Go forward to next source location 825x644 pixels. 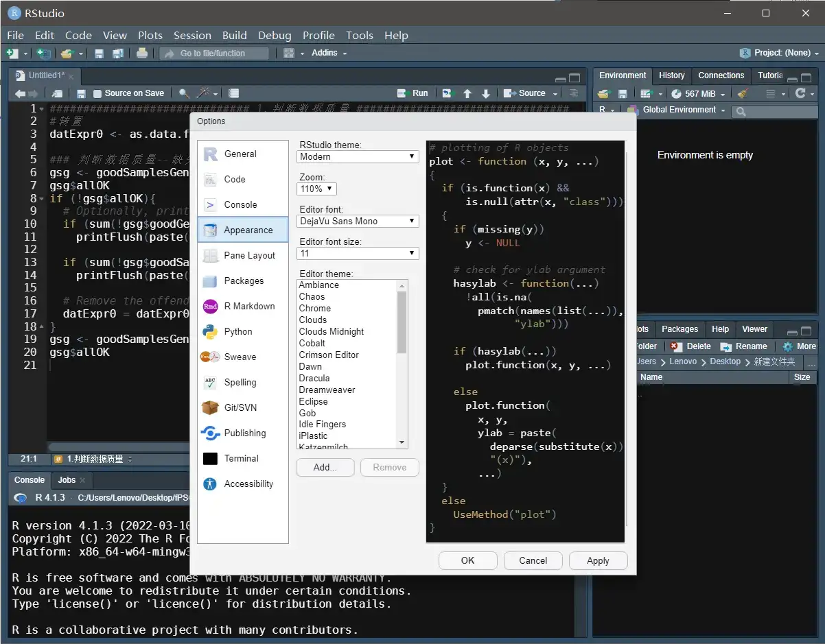tap(32, 93)
